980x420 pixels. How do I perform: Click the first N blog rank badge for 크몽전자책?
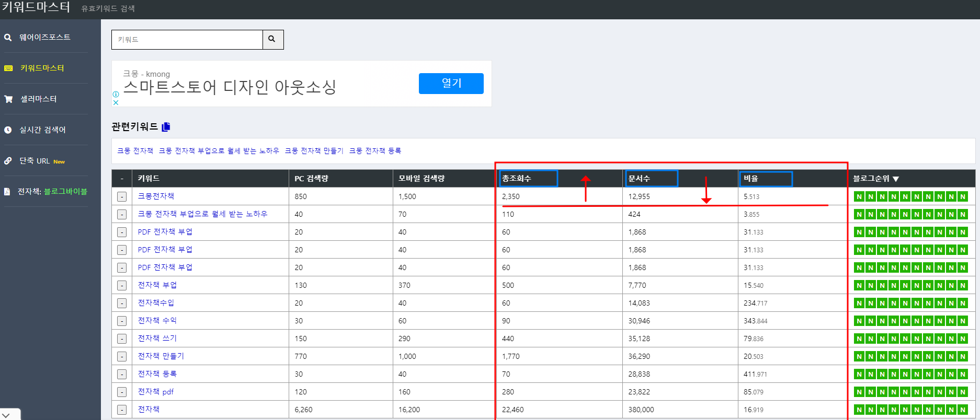pos(859,197)
